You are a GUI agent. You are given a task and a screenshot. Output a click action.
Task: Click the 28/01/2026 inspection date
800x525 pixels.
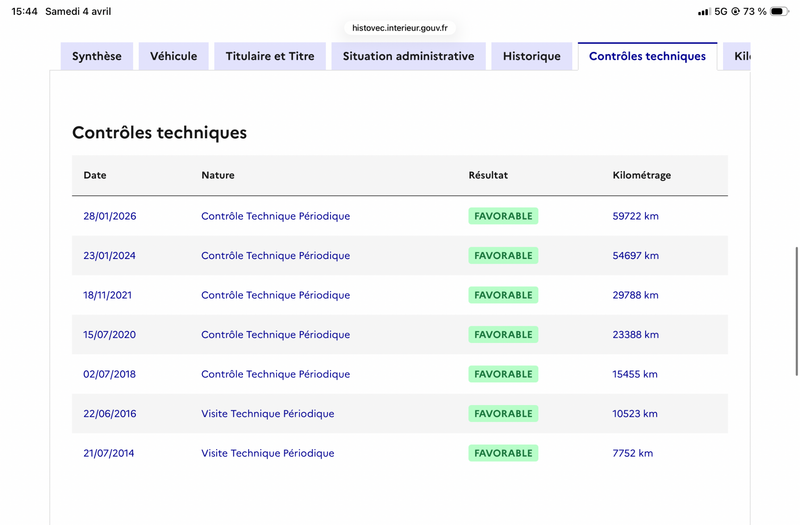[x=110, y=216]
